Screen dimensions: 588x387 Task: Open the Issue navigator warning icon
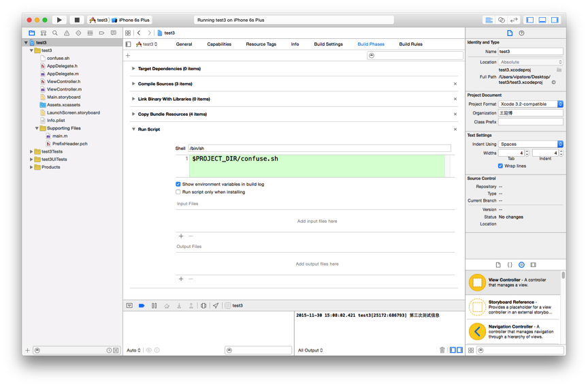click(x=67, y=33)
